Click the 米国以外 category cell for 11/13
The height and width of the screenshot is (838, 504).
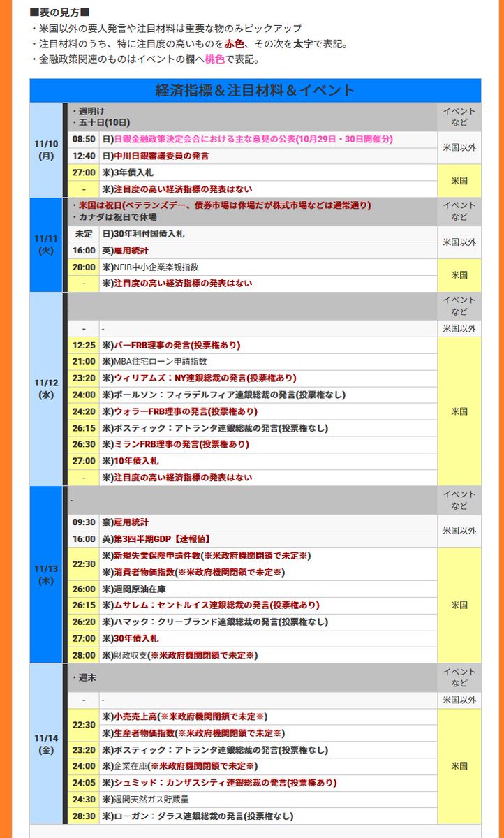click(x=459, y=531)
